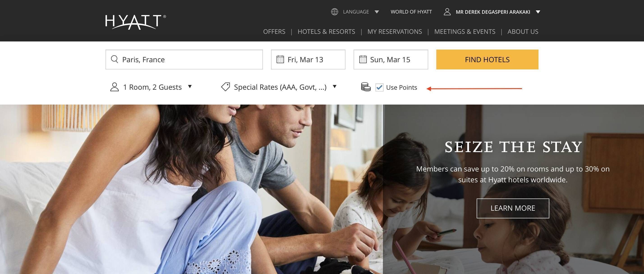The width and height of the screenshot is (644, 274).
Task: Click the guest person icon
Action: (x=115, y=87)
